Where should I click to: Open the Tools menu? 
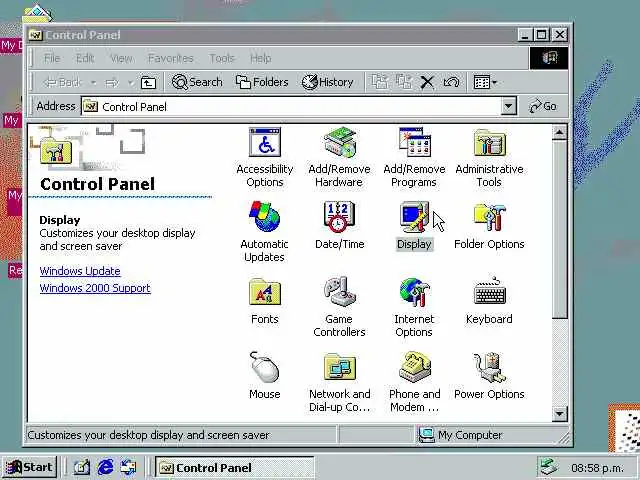[x=222, y=58]
